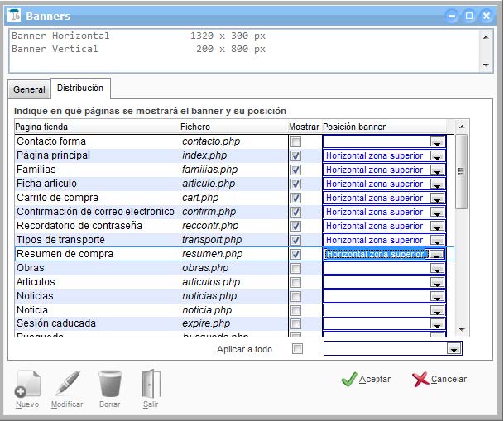
Task: Open position dropdown for Familias
Action: click(x=437, y=170)
